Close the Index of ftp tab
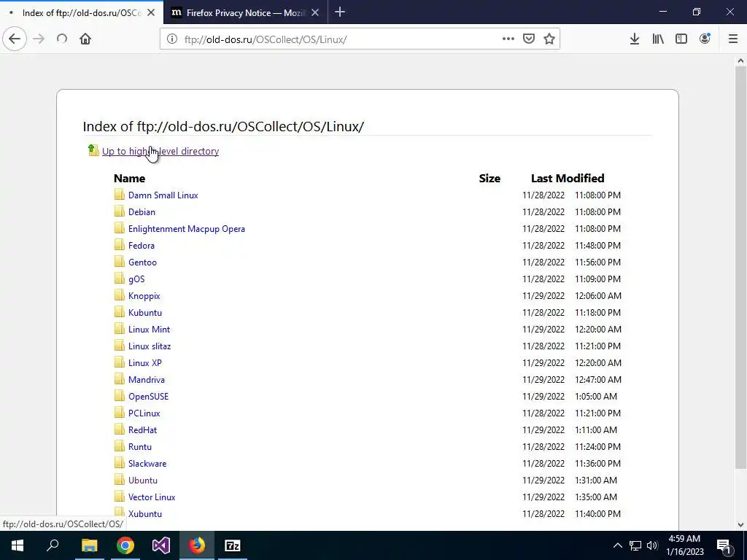 [151, 12]
